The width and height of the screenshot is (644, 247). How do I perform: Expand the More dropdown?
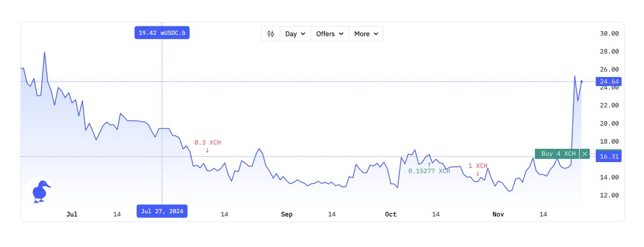[366, 34]
